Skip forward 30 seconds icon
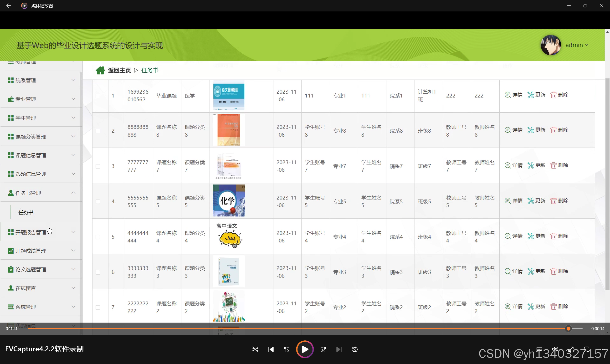 tap(323, 349)
